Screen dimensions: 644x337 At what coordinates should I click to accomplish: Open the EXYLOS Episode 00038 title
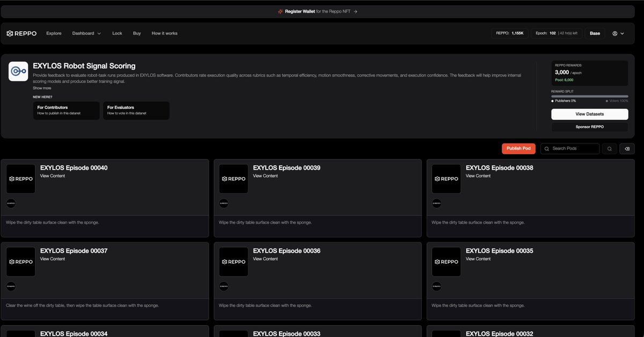[x=499, y=168]
